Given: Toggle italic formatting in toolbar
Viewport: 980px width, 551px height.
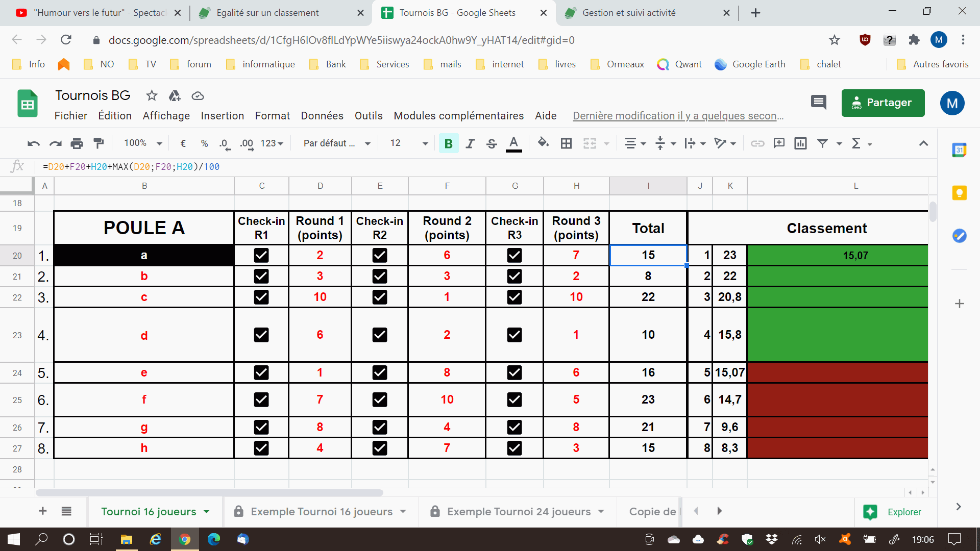Looking at the screenshot, I should click(470, 143).
